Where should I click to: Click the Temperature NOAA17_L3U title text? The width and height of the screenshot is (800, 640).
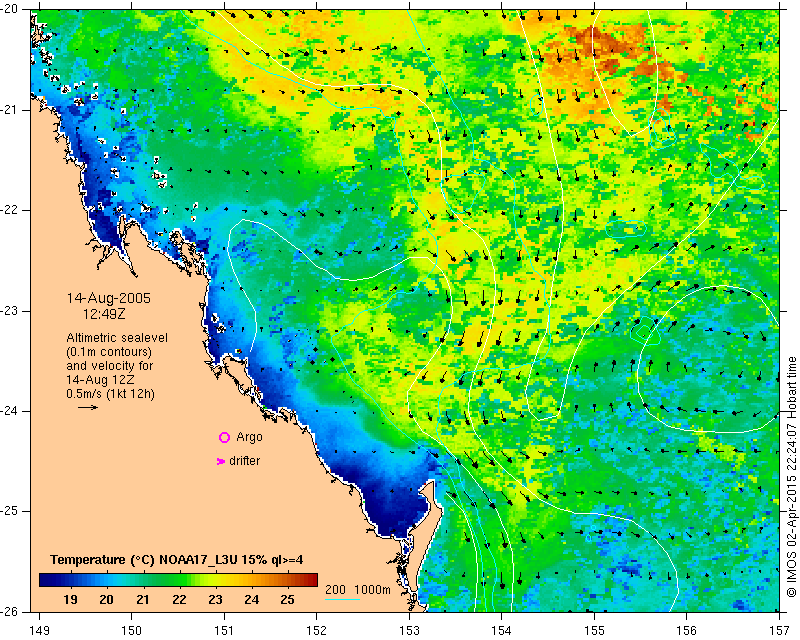tap(177, 560)
